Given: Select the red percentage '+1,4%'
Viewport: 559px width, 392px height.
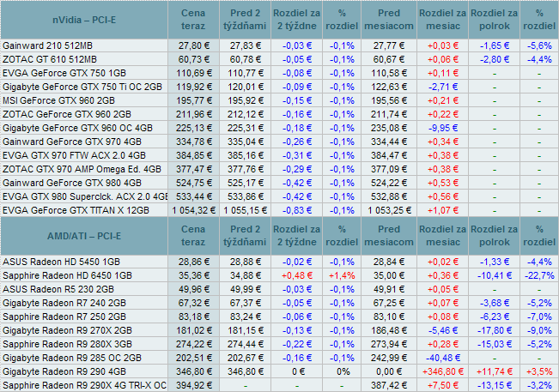Looking at the screenshot, I should pyautogui.click(x=342, y=275).
